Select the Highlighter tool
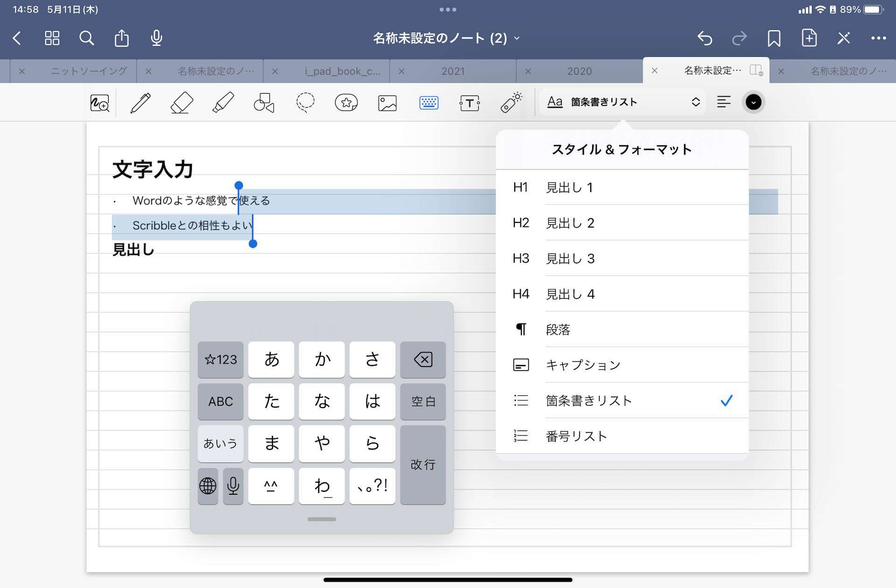 [x=223, y=103]
